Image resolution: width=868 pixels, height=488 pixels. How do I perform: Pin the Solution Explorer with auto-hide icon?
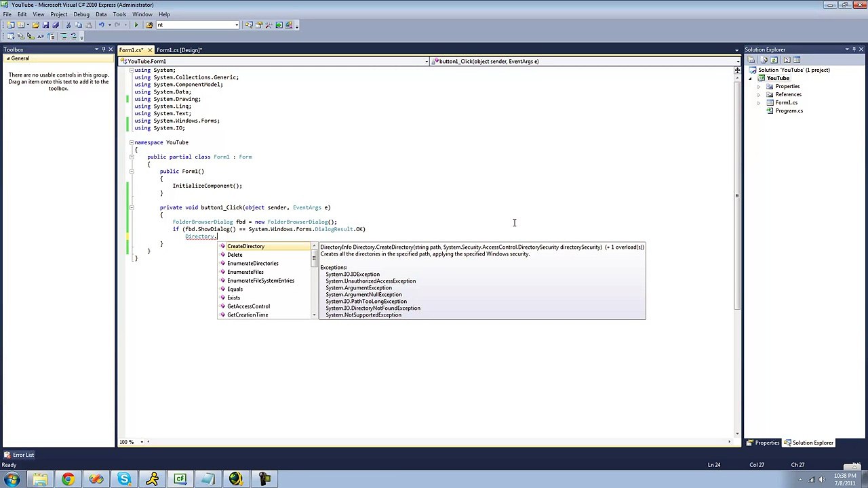point(854,49)
